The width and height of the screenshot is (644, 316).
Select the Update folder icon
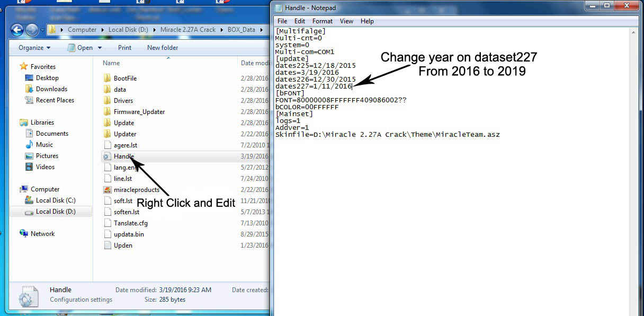(107, 122)
